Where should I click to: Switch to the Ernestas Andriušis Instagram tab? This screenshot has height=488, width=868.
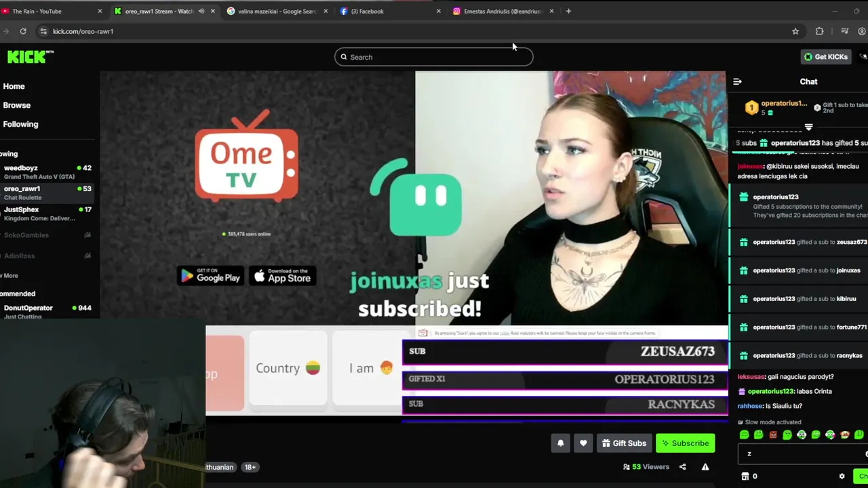[x=503, y=11]
